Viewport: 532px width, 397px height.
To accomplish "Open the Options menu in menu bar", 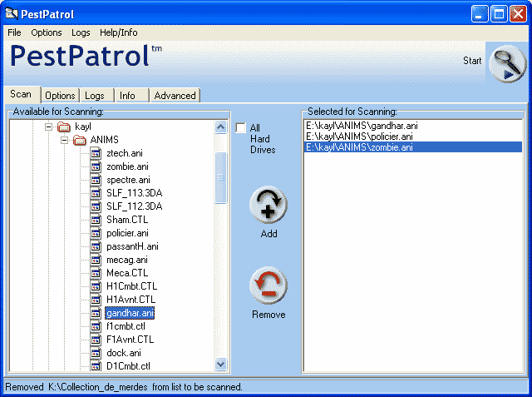I will (x=47, y=32).
